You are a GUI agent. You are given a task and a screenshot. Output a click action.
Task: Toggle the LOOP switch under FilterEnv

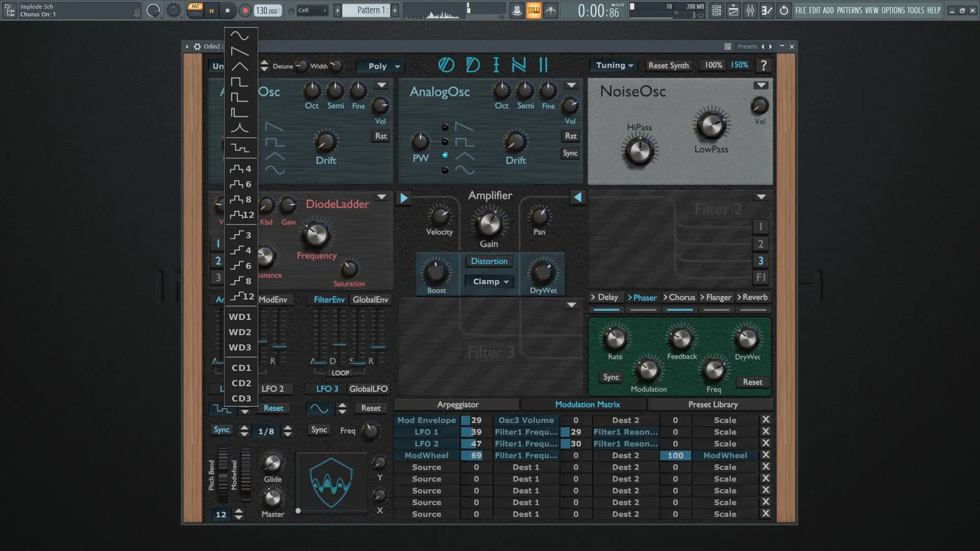pyautogui.click(x=340, y=373)
